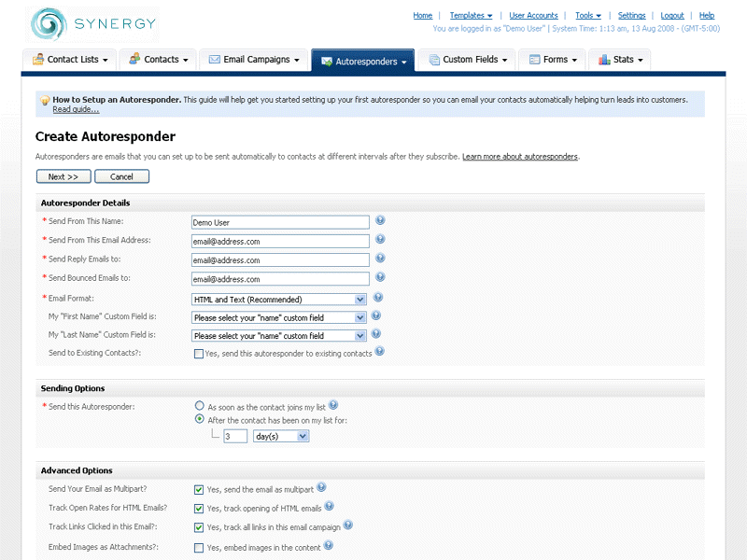Open the Contact Lists tab
Viewport: 747px width, 560px height.
coord(70,60)
